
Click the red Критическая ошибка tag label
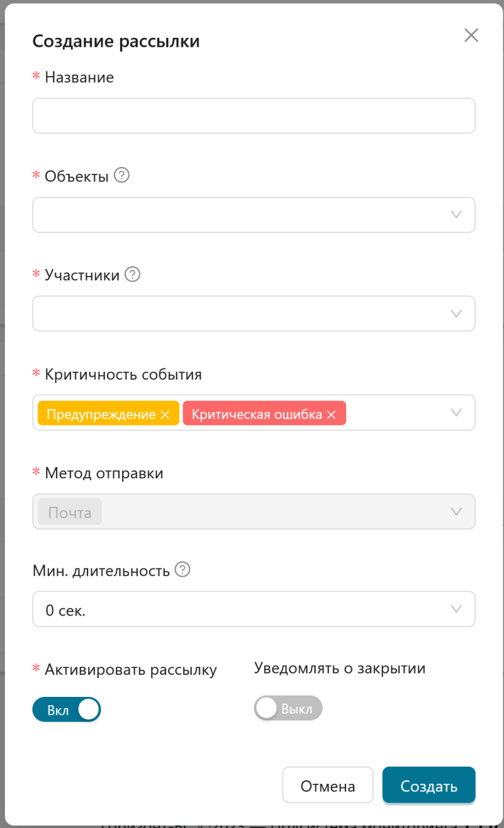(257, 415)
